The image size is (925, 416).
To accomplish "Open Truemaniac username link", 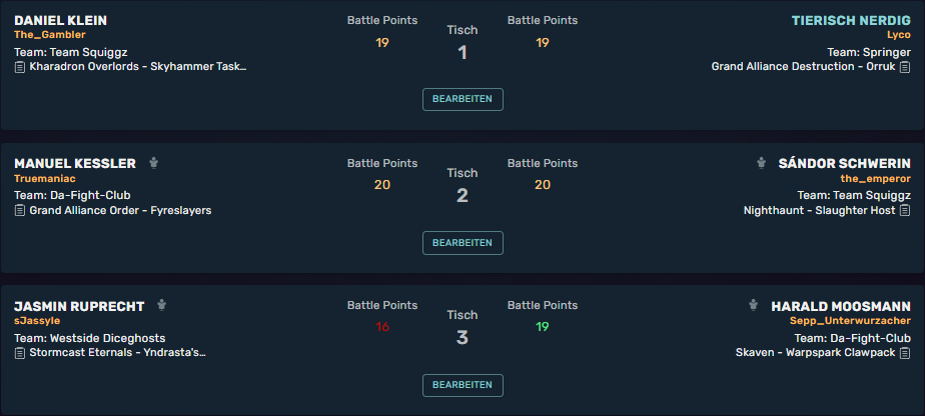I will pyautogui.click(x=45, y=178).
